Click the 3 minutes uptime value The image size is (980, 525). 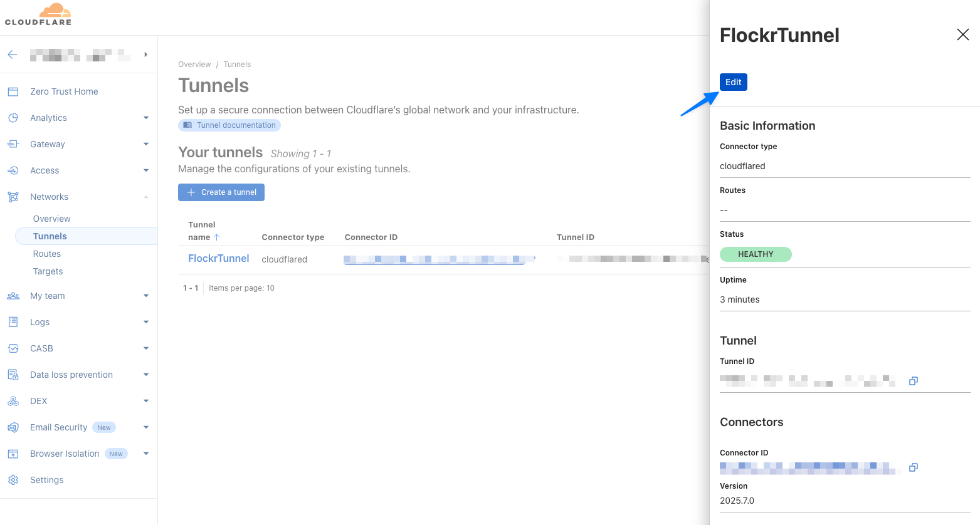coord(740,299)
